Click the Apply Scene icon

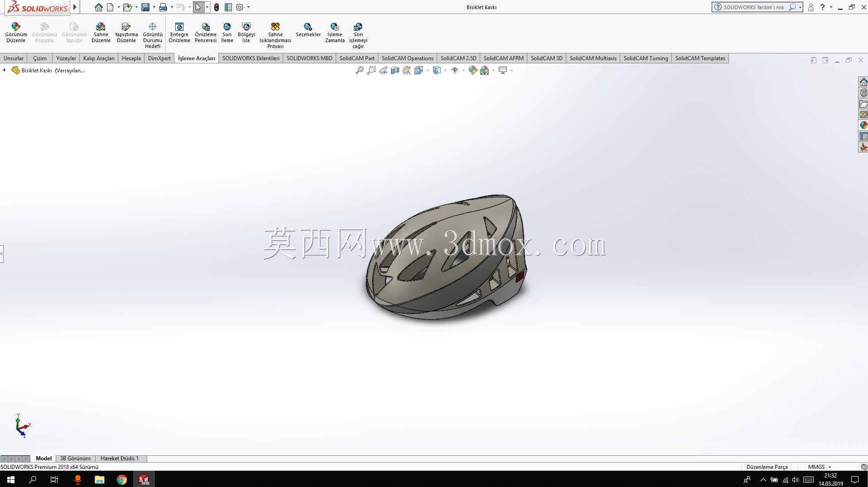tap(485, 70)
